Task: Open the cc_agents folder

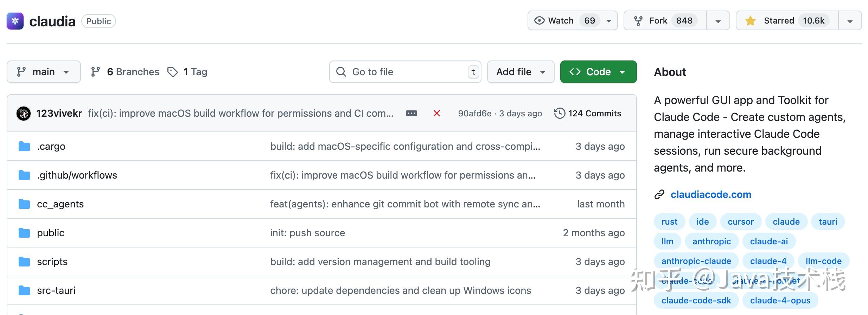Action: [60, 204]
